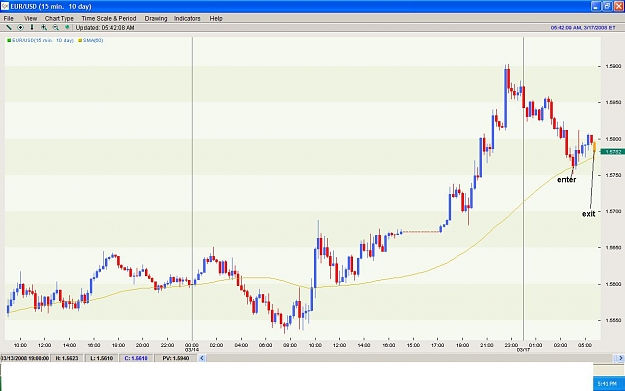Click the 3/17/2008 ET timestamp at top right
Image resolution: width=625 pixels, height=391 pixels.
[583, 28]
